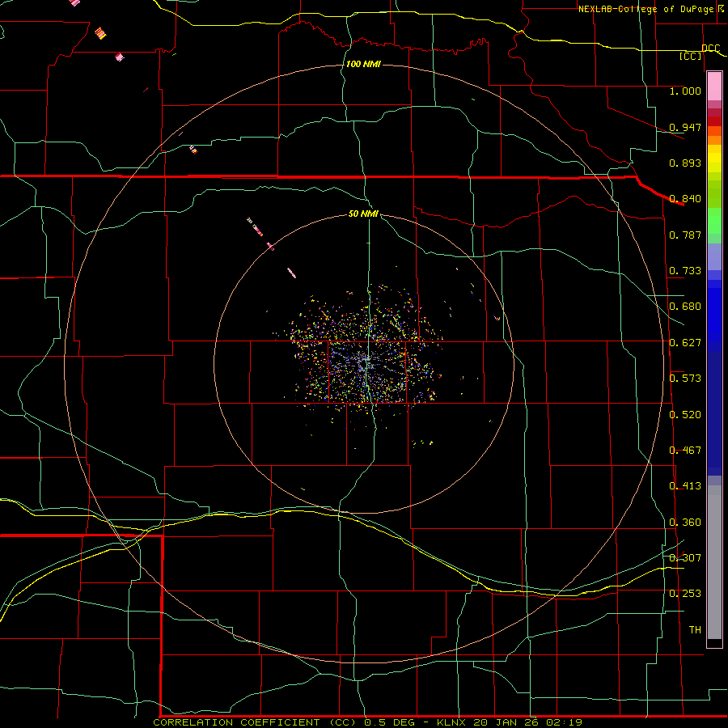This screenshot has height=728, width=728.
Task: Pick the bright green segment of color bar
Action: (x=714, y=221)
